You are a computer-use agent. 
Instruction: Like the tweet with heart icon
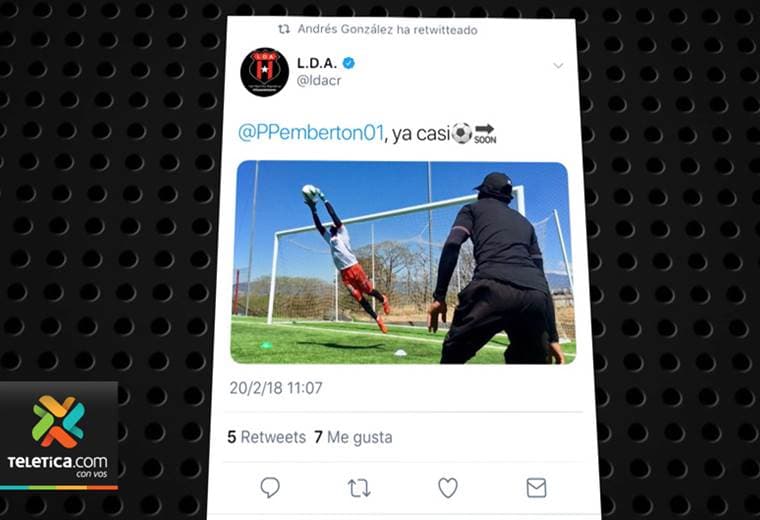(x=448, y=488)
